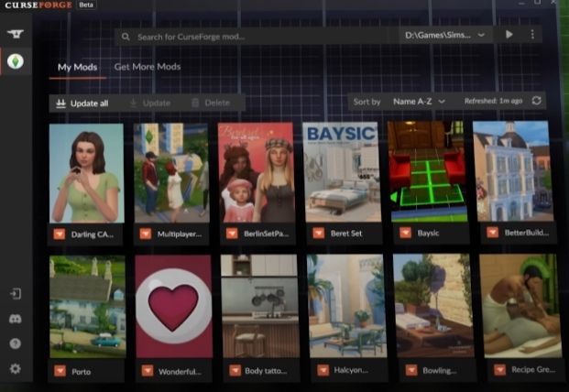The height and width of the screenshot is (392, 569).
Task: Click the Porto mod name
Action: pyautogui.click(x=82, y=372)
